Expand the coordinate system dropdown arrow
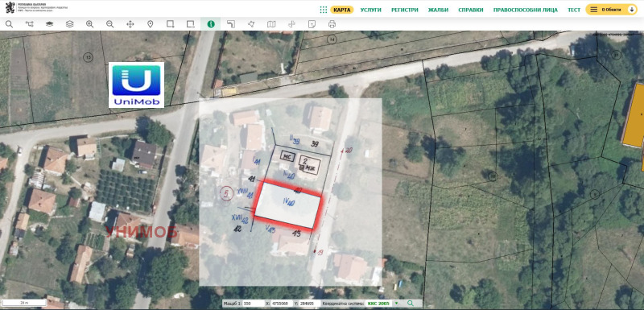This screenshot has height=310, width=644. [397, 304]
